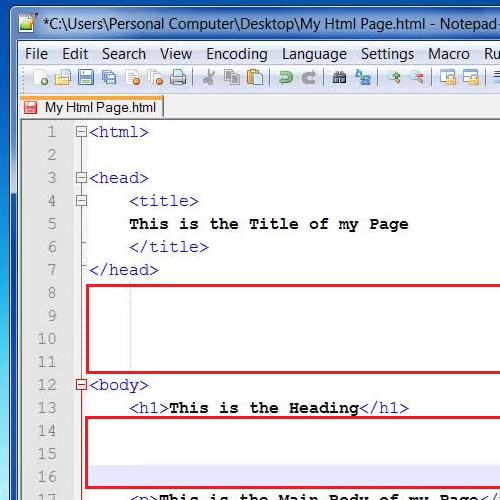This screenshot has width=500, height=500.
Task: Cut the selection using the scissors icon
Action: click(x=209, y=77)
